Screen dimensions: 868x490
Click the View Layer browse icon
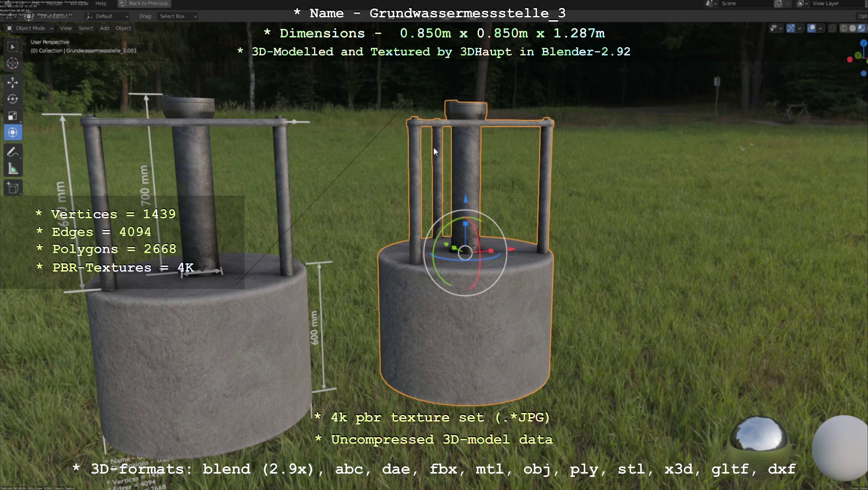coord(802,3)
